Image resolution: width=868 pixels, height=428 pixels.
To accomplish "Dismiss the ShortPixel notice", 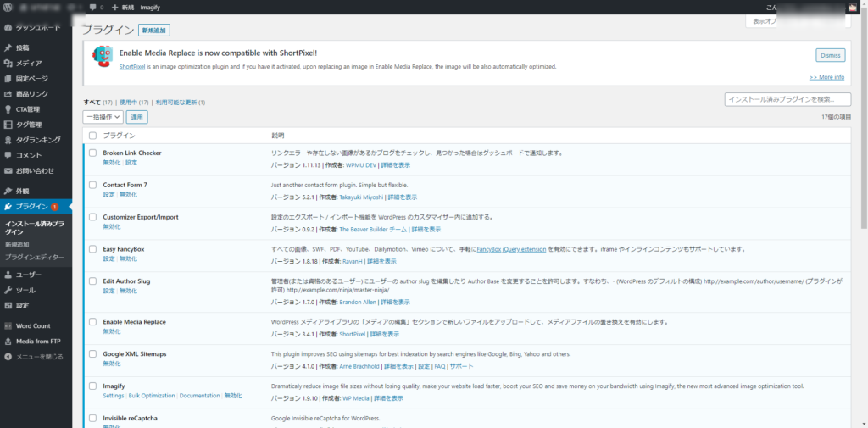I will pos(830,55).
